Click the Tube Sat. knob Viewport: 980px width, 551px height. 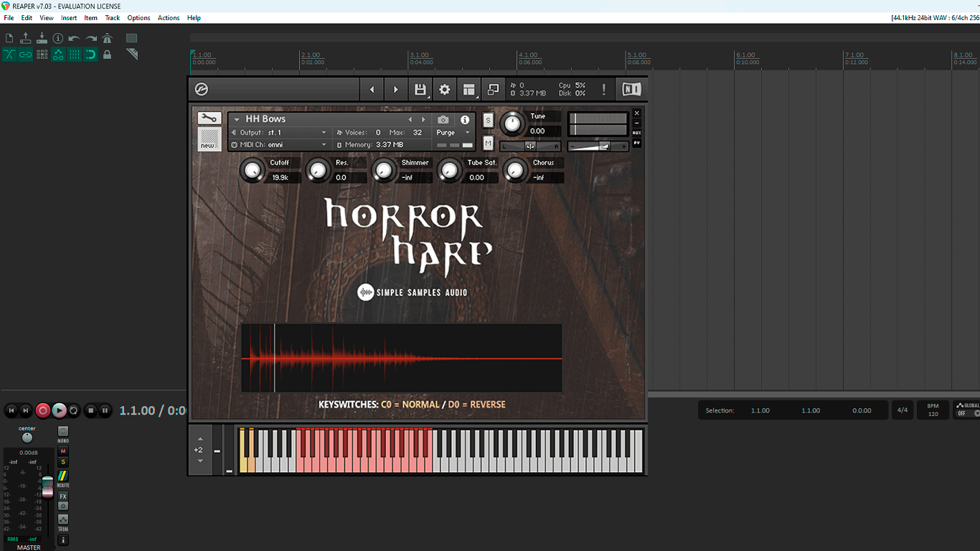click(449, 170)
